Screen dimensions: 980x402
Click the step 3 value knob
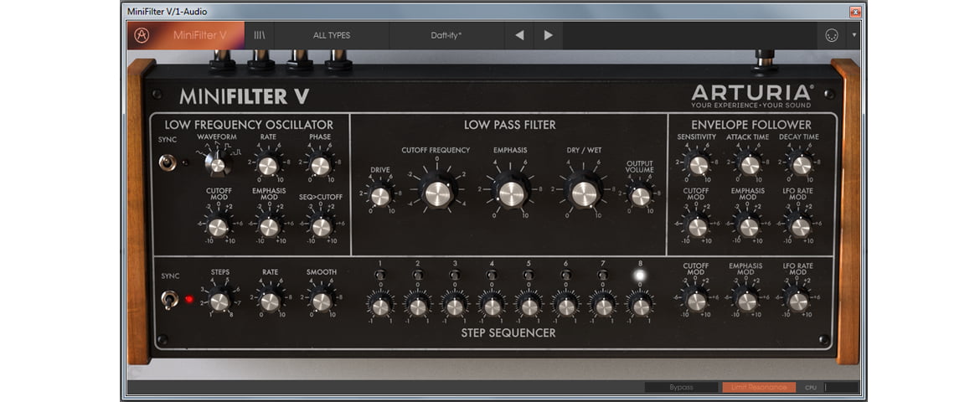pyautogui.click(x=455, y=307)
